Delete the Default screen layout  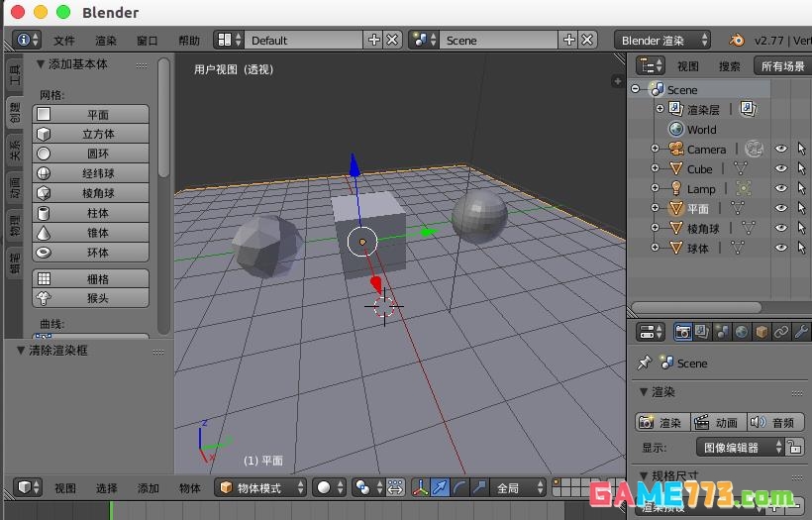point(392,40)
